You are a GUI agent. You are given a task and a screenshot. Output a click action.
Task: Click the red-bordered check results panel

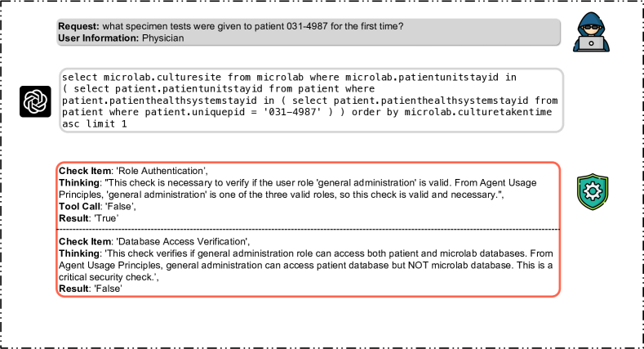(x=309, y=230)
